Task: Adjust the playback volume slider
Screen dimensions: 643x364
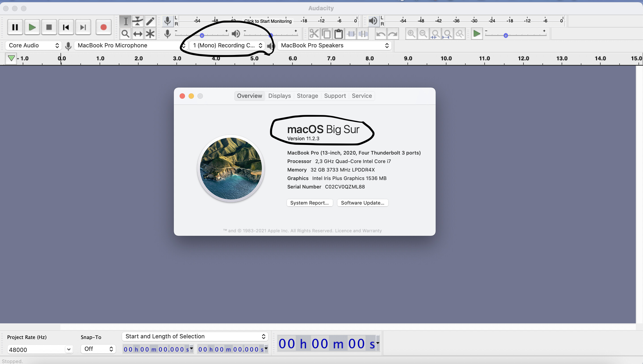Action: click(271, 35)
